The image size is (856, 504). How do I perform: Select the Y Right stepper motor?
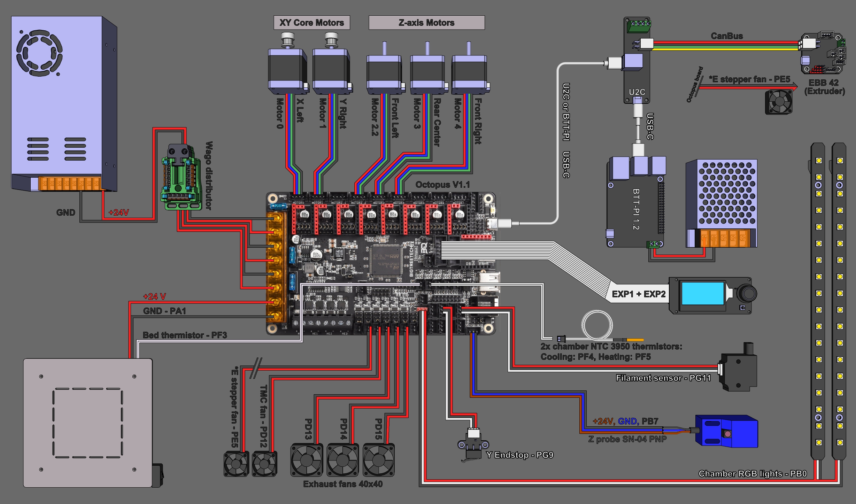(332, 64)
